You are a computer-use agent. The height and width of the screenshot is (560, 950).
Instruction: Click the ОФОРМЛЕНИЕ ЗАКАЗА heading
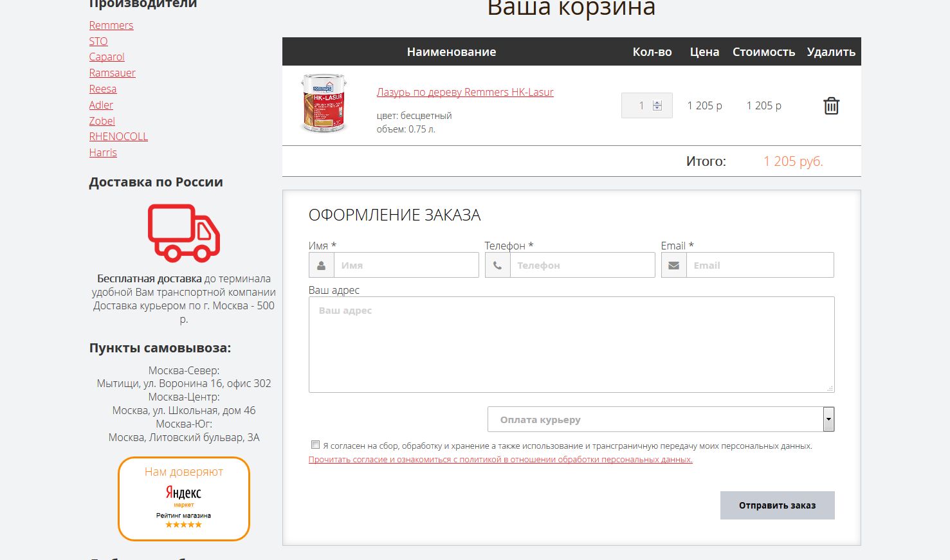[394, 215]
